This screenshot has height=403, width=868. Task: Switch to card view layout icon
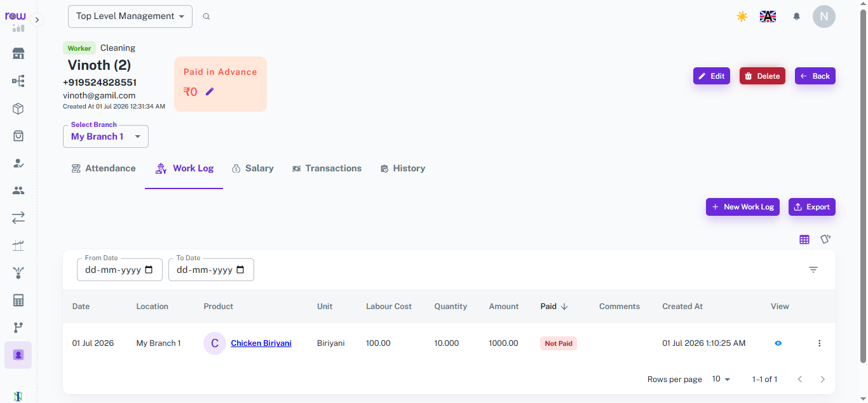[x=825, y=239]
